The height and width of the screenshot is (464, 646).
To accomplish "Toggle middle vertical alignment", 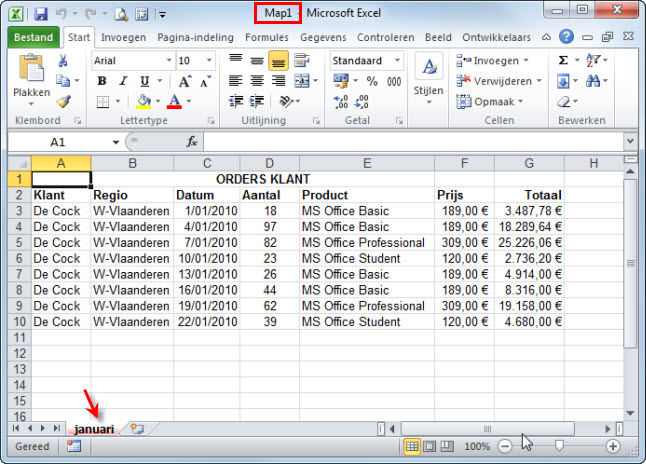I will [x=257, y=61].
